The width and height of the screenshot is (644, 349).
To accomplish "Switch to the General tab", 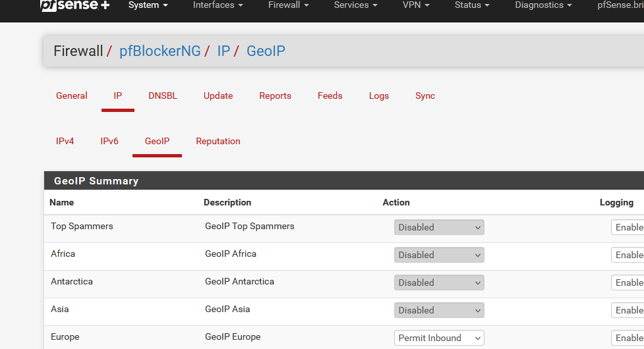I will pos(71,95).
